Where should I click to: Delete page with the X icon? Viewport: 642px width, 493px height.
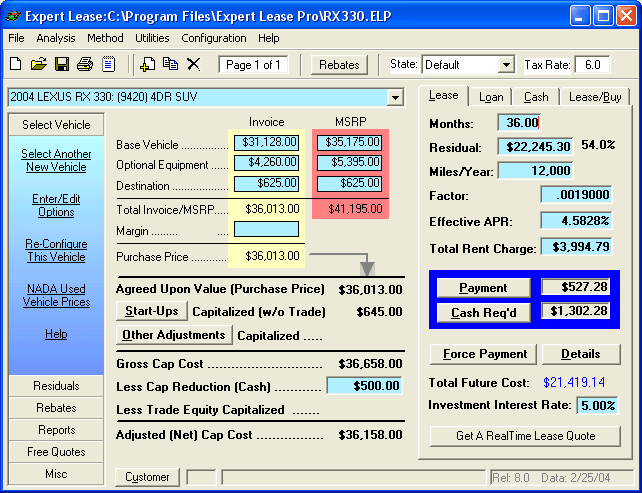tap(193, 64)
